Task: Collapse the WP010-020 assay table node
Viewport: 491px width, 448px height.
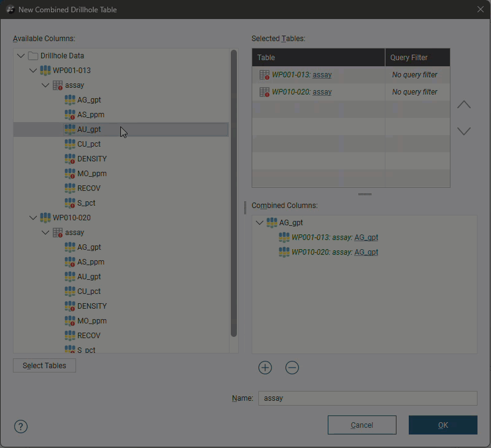Action: click(45, 233)
